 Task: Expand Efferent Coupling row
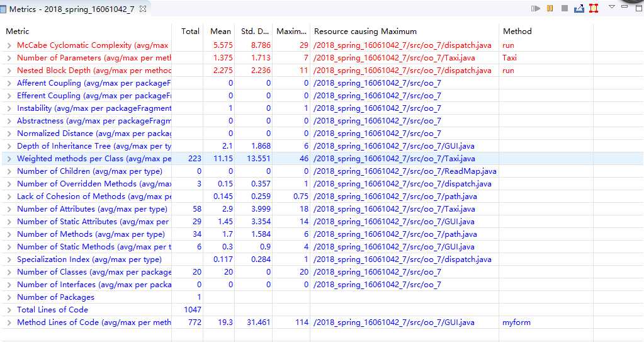[9, 96]
